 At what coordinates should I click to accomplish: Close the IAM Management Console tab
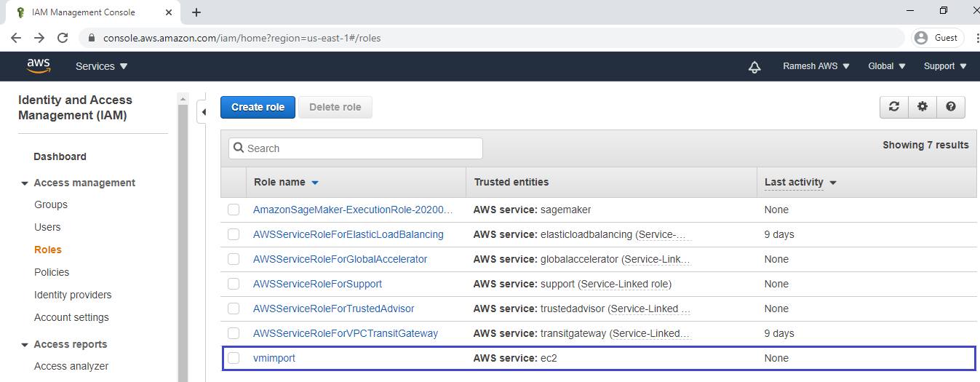168,12
